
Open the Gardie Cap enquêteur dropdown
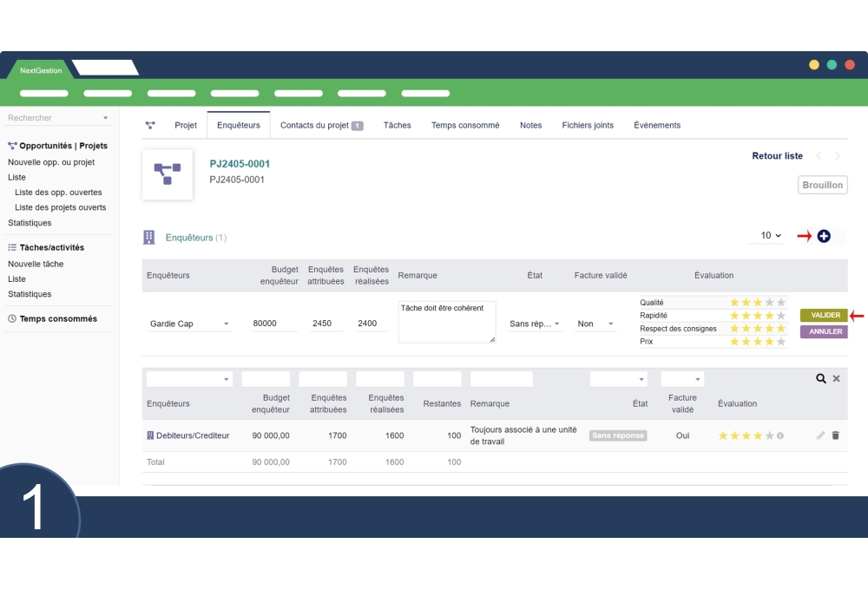190,324
